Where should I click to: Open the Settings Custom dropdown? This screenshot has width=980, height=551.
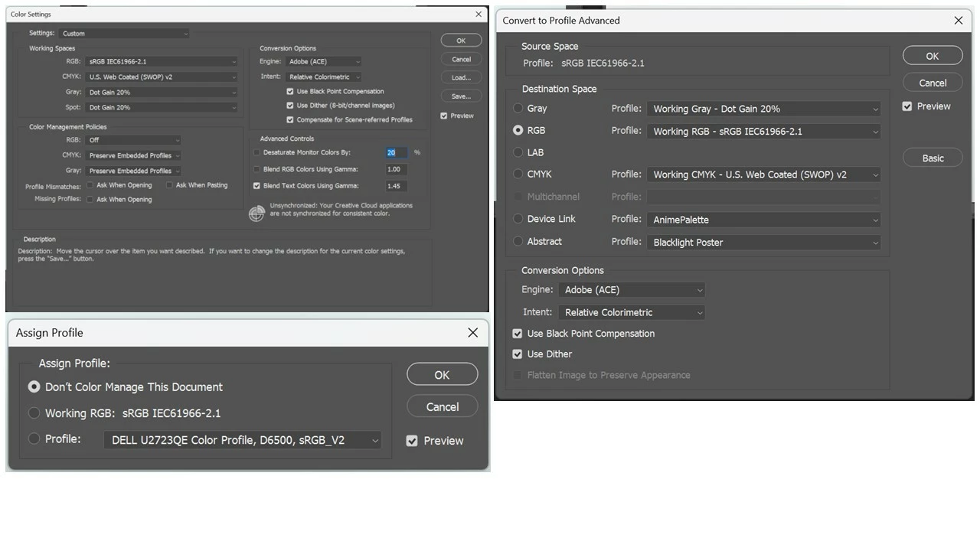tap(124, 34)
